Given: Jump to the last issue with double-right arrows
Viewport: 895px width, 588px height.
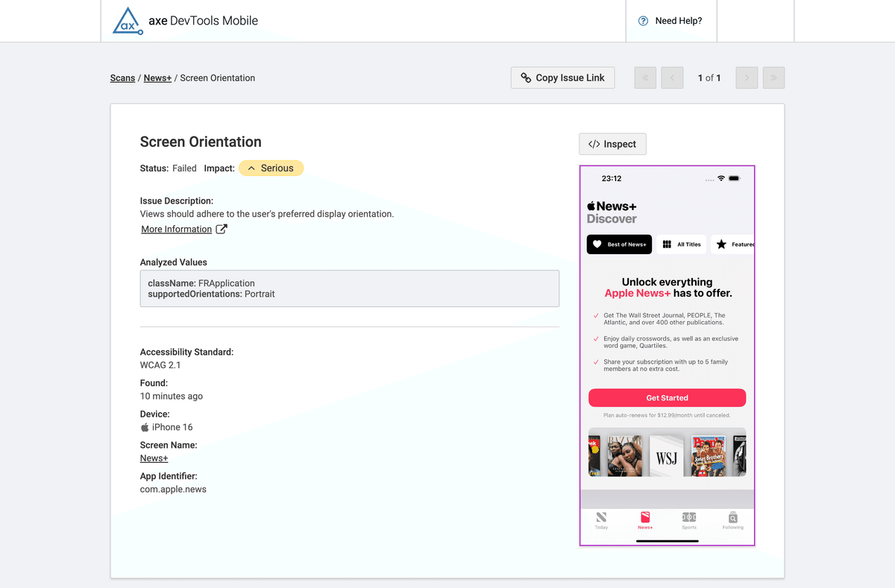Looking at the screenshot, I should coord(773,78).
